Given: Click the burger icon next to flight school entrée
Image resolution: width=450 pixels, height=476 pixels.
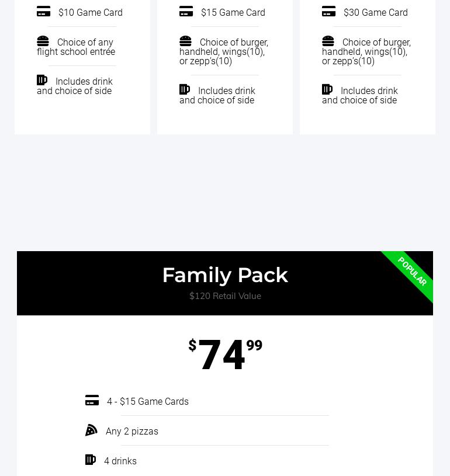Looking at the screenshot, I should click(x=43, y=41).
